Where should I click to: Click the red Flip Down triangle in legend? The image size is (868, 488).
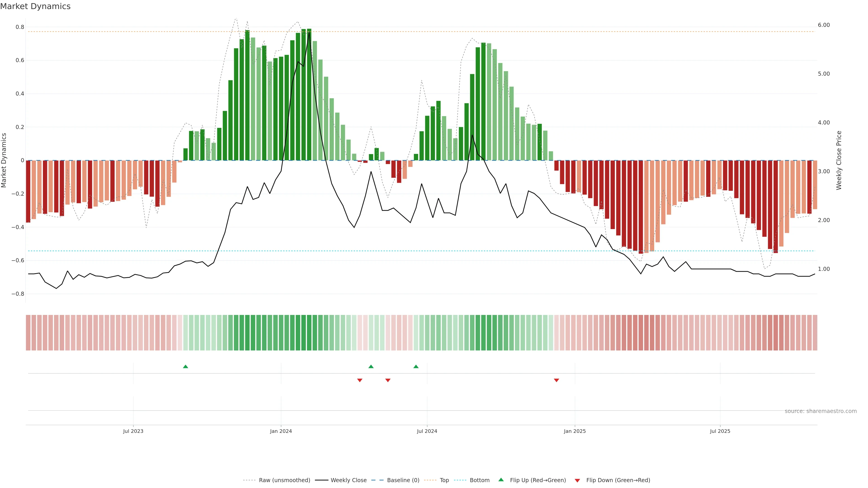(577, 480)
